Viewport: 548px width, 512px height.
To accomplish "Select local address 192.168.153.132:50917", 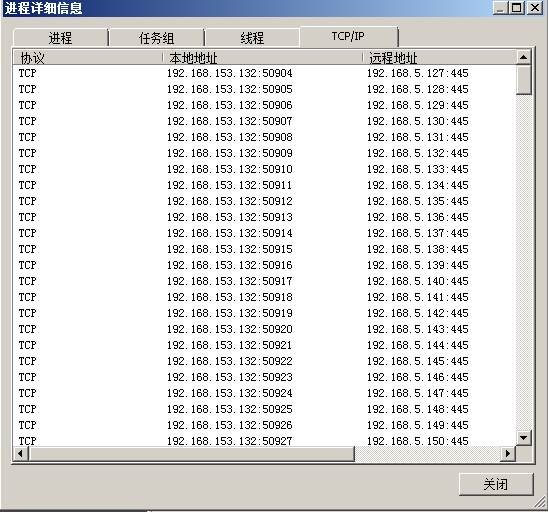I will [229, 281].
